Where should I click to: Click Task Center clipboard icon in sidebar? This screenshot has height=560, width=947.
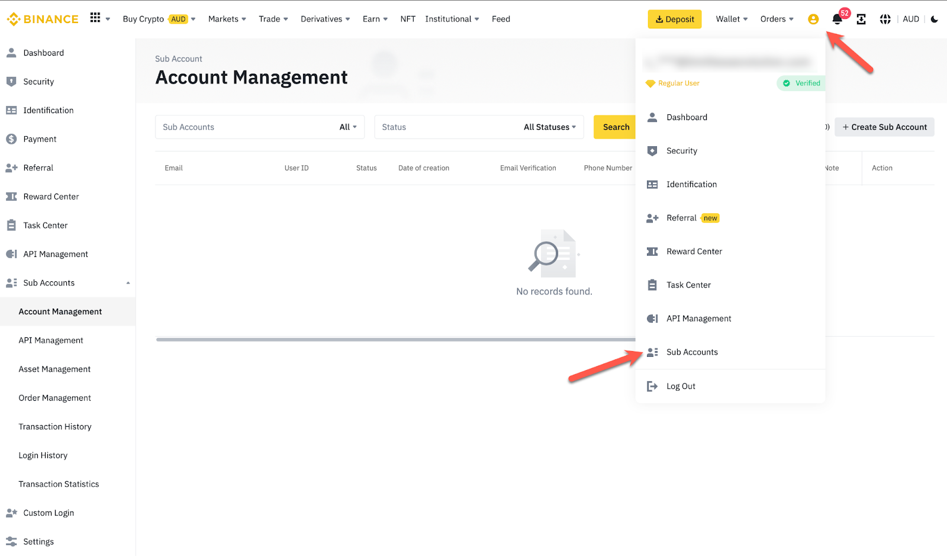[x=11, y=226]
